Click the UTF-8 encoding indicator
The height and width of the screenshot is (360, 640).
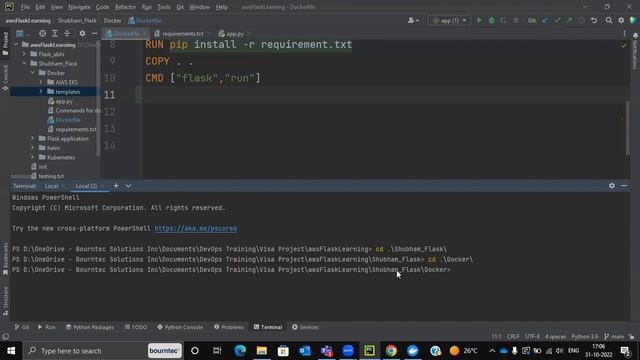pyautogui.click(x=532, y=336)
